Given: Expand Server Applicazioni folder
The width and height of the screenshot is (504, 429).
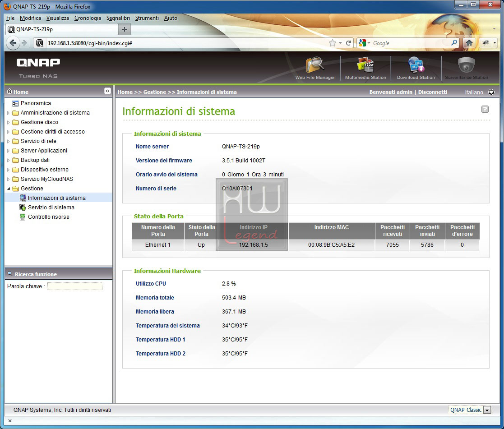Looking at the screenshot, I should [x=9, y=151].
